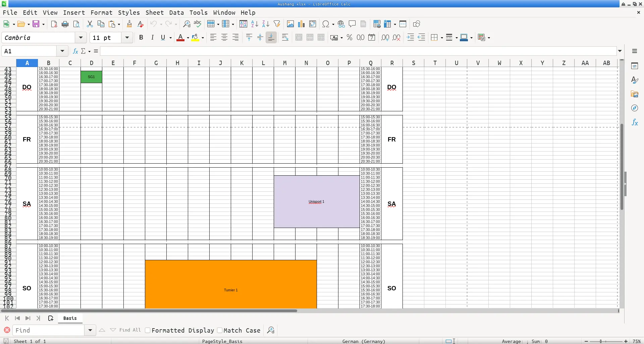Click Clear Direct Formatting icon
This screenshot has height=344, width=644.
click(x=141, y=24)
